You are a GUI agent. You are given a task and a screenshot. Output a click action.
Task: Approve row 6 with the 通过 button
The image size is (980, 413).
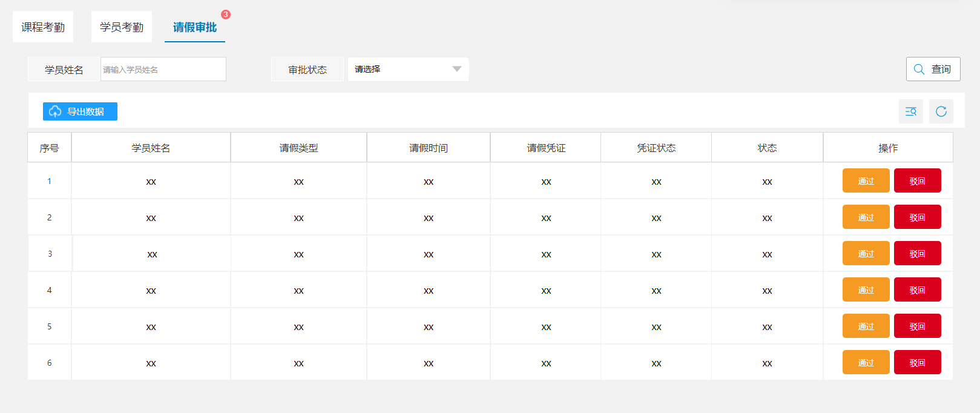866,363
